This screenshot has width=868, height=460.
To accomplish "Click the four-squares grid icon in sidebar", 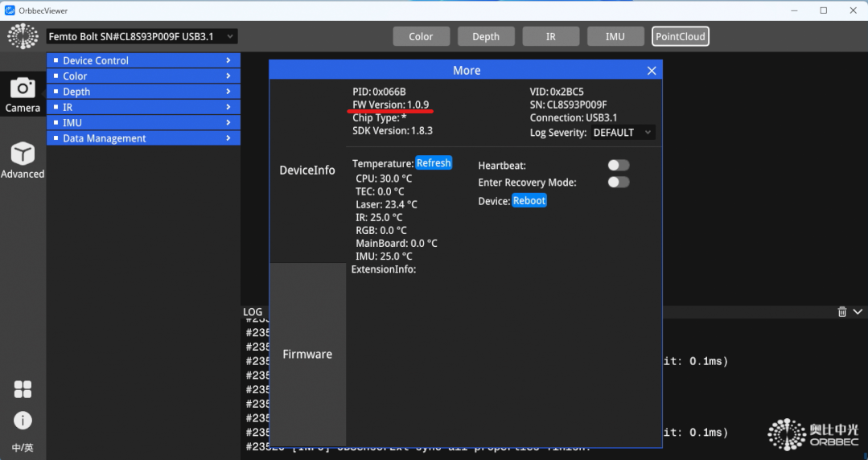I will pos(23,389).
